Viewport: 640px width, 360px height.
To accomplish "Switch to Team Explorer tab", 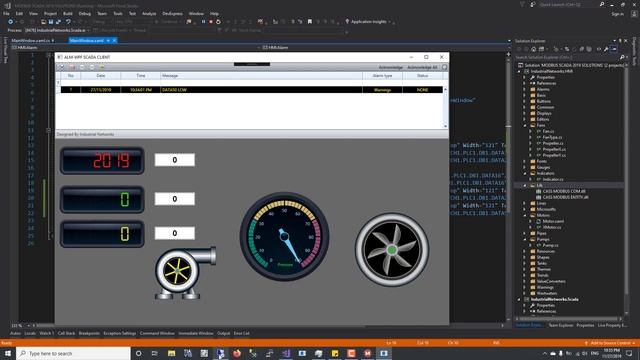I will pyautogui.click(x=561, y=325).
